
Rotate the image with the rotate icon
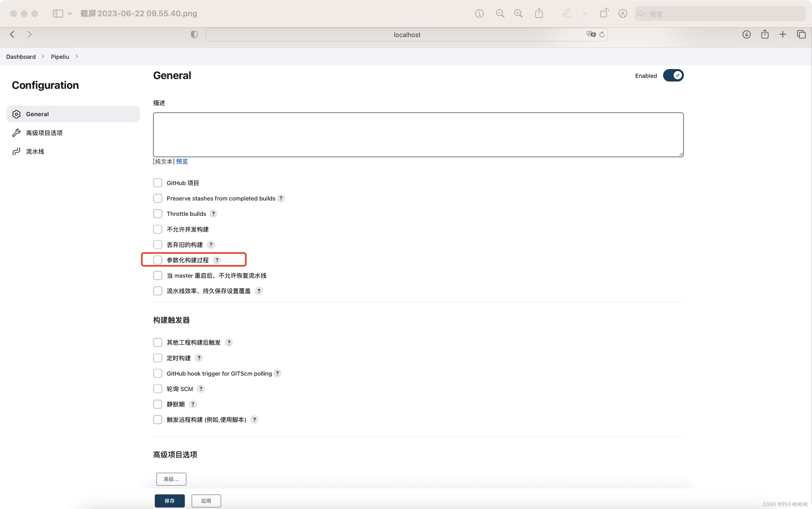tap(604, 13)
